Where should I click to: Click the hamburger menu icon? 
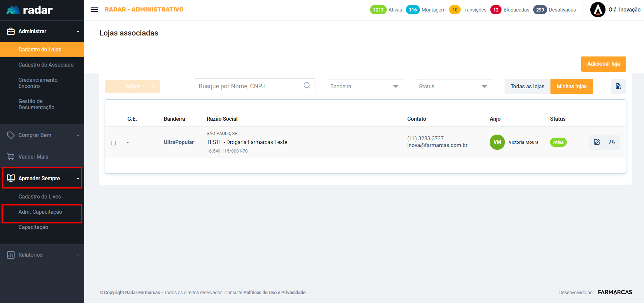(x=95, y=10)
